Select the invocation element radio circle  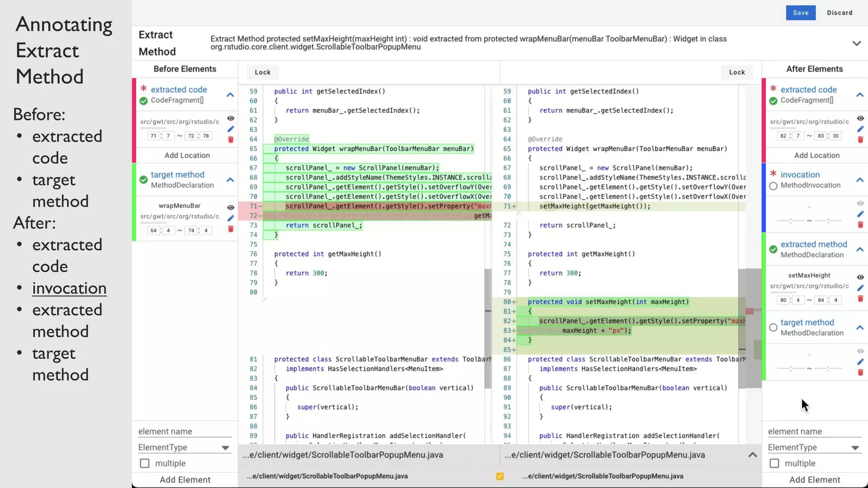[773, 186]
